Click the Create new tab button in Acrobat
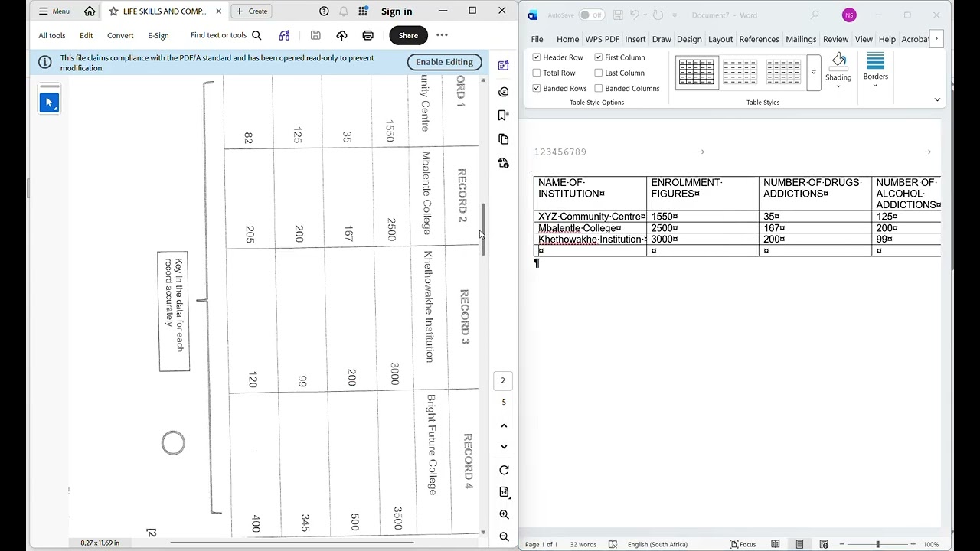This screenshot has width=980, height=551. coord(251,11)
